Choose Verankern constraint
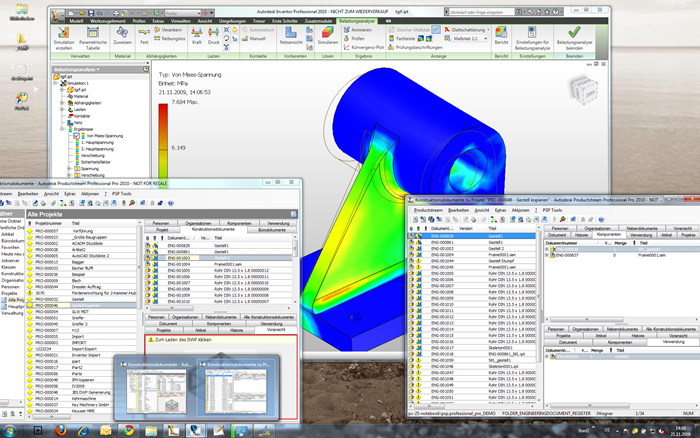 168,30
